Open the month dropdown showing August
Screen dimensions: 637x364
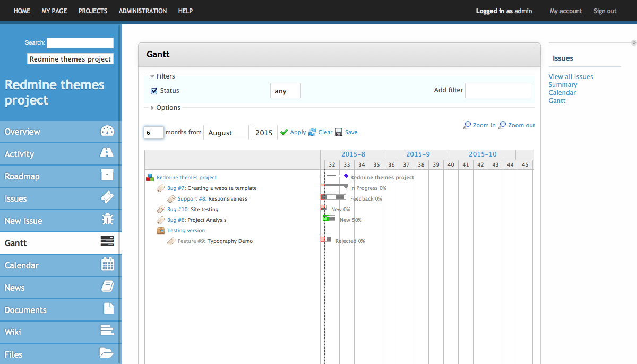click(x=226, y=133)
